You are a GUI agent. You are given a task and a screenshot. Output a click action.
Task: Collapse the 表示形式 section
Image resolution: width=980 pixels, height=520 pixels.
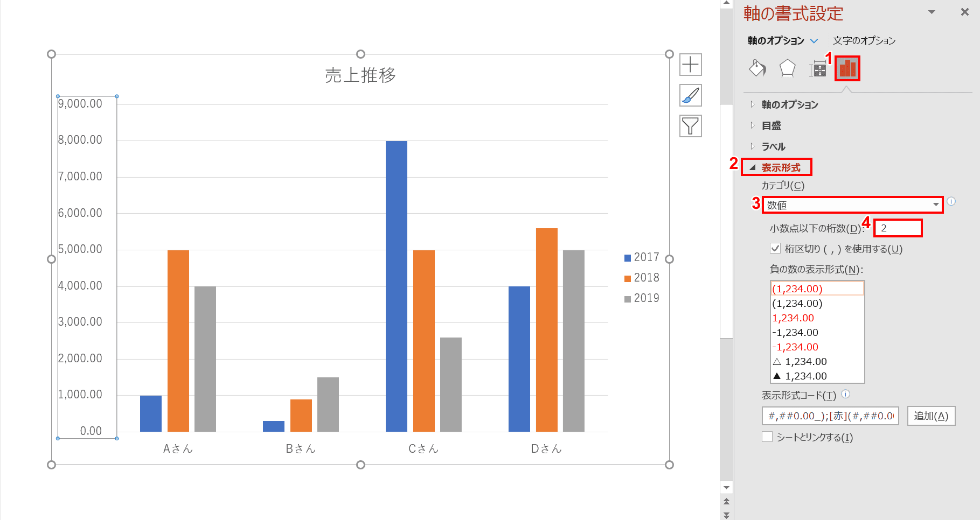[776, 167]
